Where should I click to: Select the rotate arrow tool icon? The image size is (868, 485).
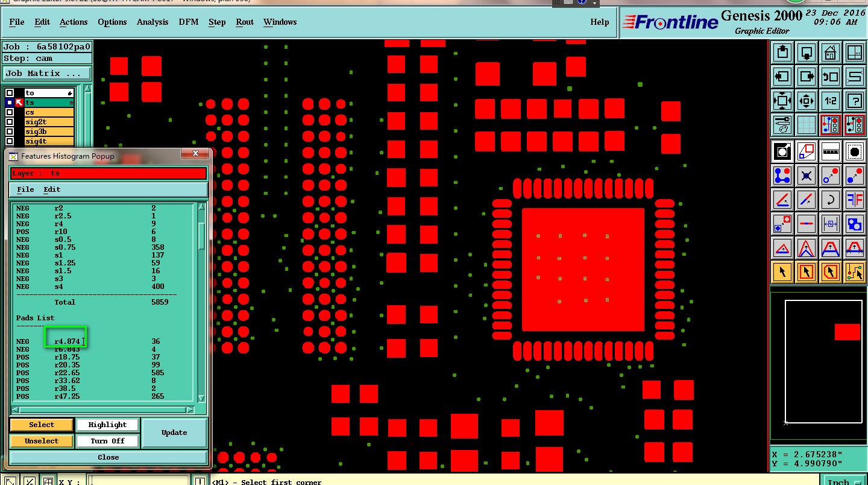[x=831, y=199]
